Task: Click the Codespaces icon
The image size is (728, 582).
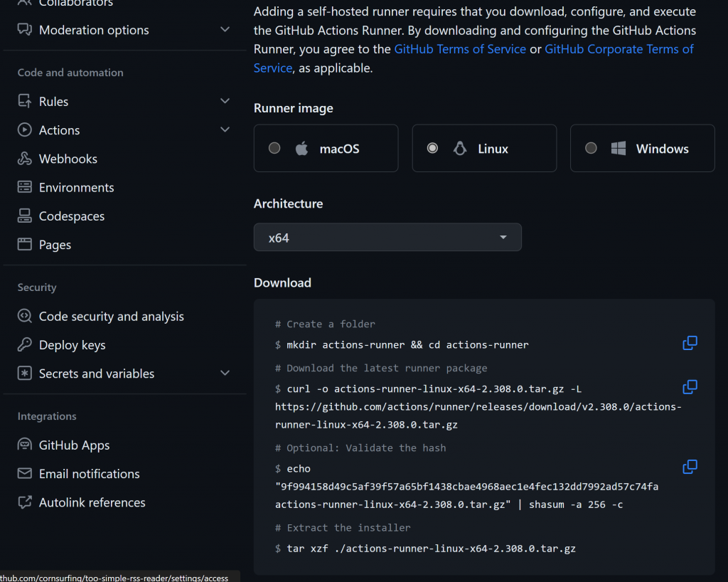Action: pyautogui.click(x=25, y=216)
